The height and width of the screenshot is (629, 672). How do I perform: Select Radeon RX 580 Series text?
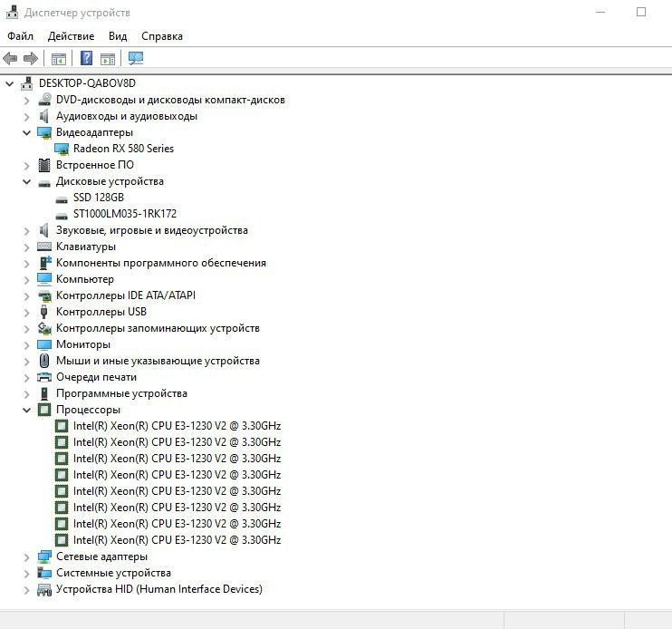tap(123, 149)
